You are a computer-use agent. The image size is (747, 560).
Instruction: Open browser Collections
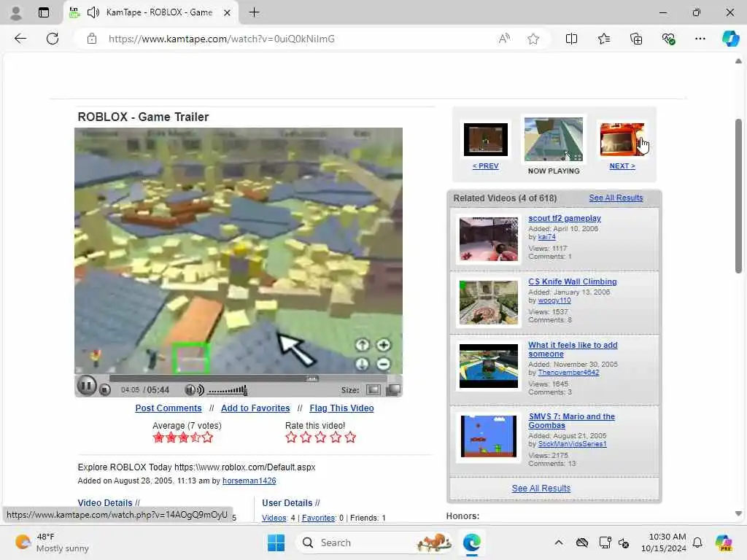[636, 39]
